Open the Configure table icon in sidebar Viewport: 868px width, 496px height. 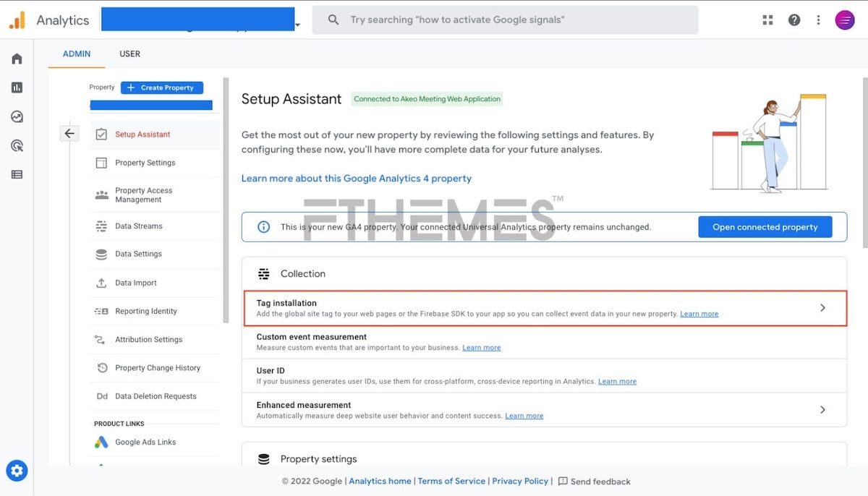coord(17,174)
